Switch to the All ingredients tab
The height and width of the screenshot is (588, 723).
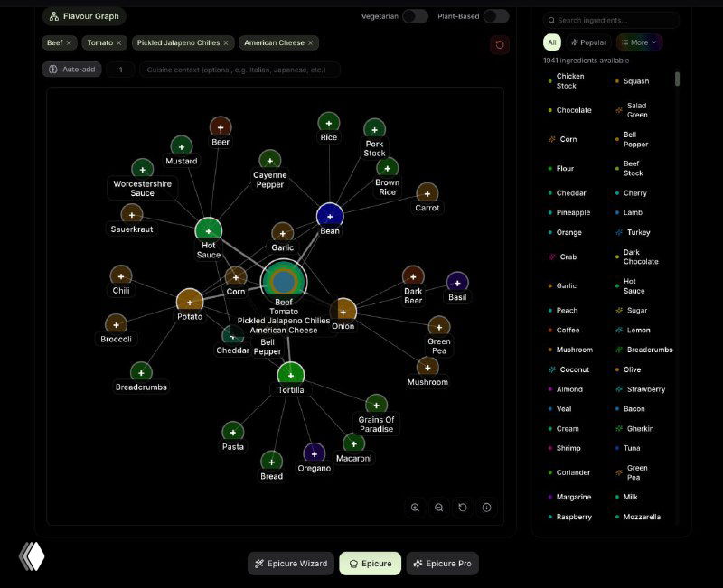point(551,42)
